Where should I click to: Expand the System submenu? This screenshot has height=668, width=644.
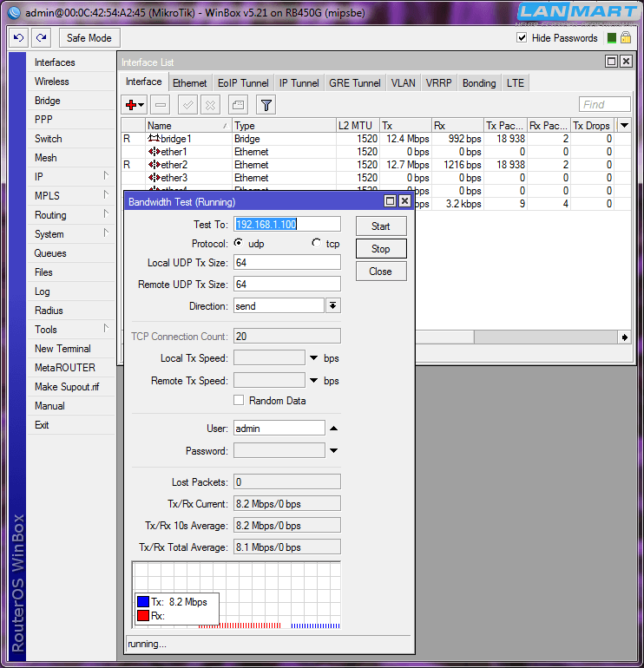pyautogui.click(x=106, y=233)
